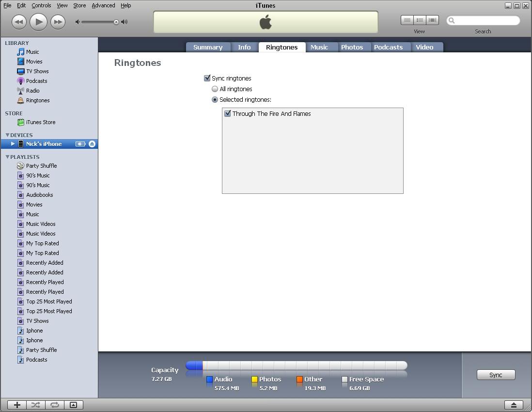Open the Edit menu
Viewport: 532px width, 412px height.
coord(21,5)
